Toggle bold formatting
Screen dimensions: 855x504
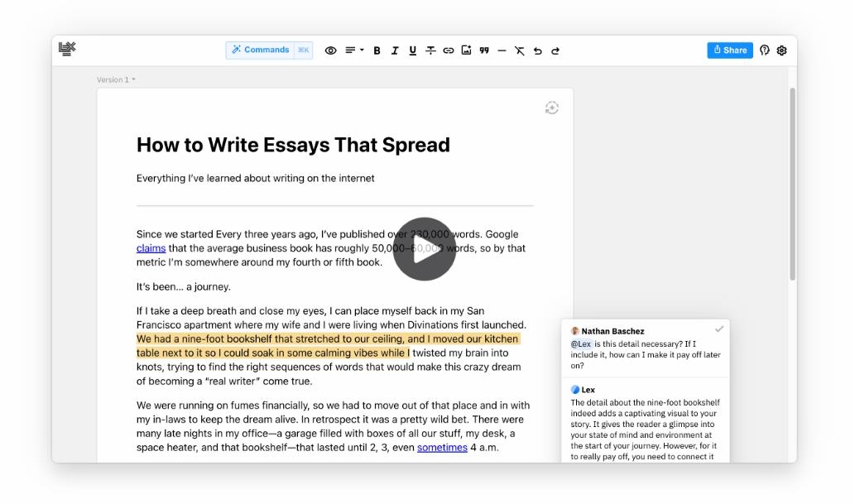tap(377, 50)
